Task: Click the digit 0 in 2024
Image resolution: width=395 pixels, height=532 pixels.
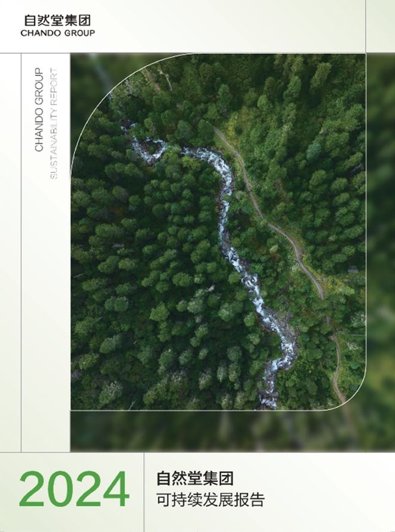Action: (x=60, y=489)
